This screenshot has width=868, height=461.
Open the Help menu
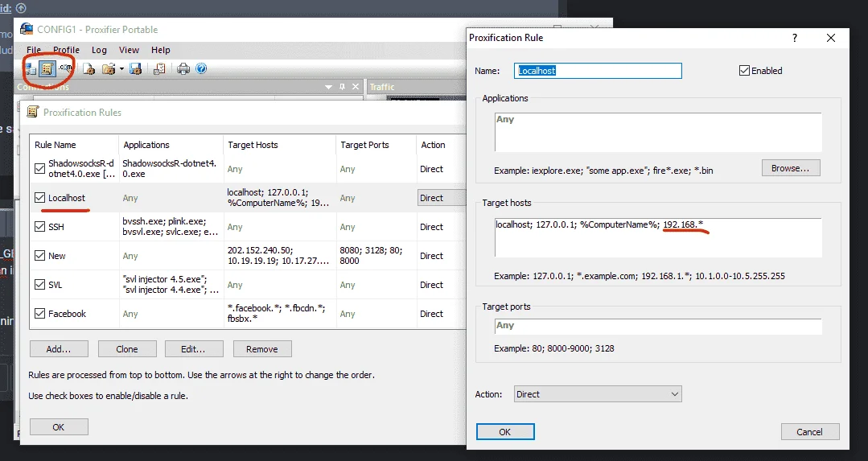[x=161, y=50]
